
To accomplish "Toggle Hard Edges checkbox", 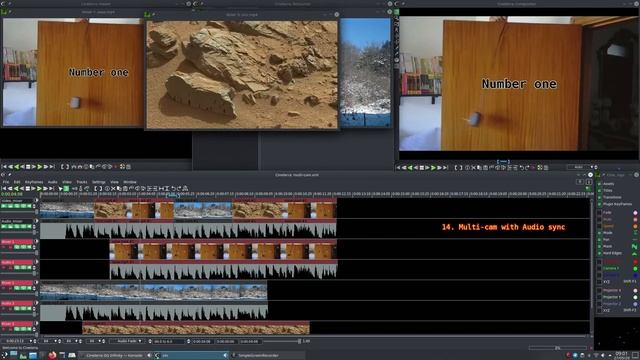I will (600, 253).
